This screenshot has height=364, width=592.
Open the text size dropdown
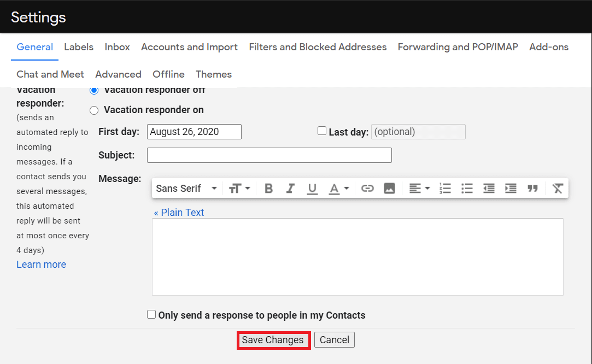240,188
